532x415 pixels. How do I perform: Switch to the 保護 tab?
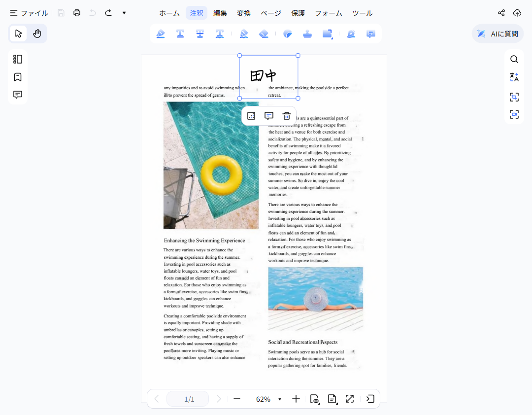[x=298, y=13]
